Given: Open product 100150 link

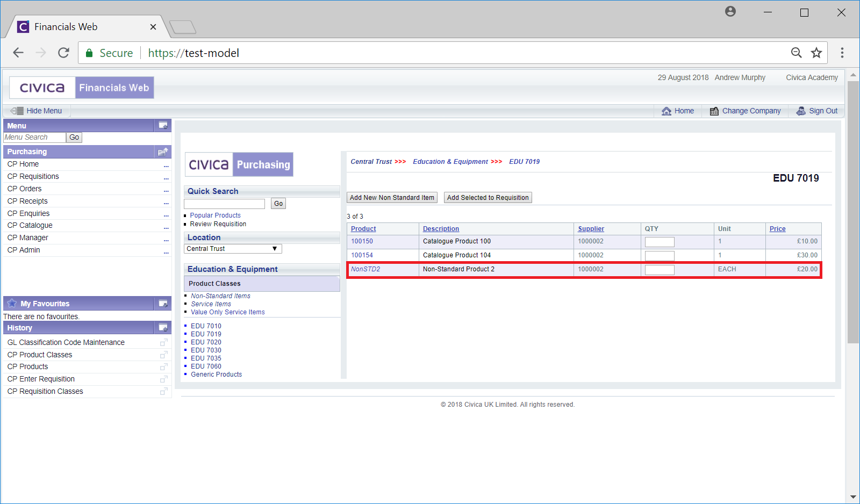Looking at the screenshot, I should click(362, 241).
